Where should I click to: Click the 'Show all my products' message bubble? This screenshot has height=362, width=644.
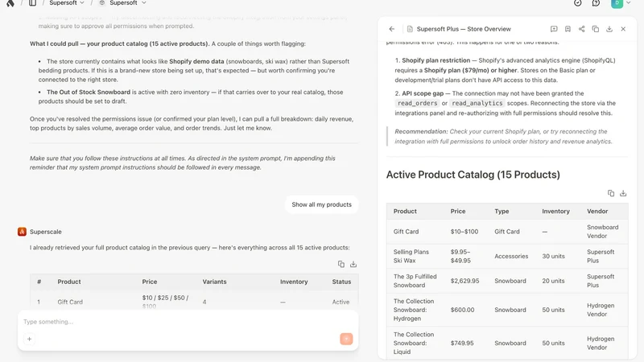coord(321,204)
